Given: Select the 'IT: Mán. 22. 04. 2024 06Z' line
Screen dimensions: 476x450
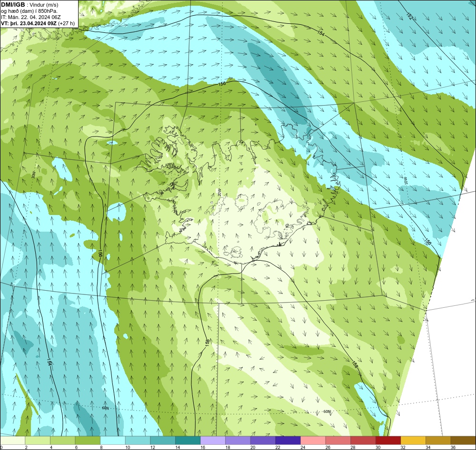Looking at the screenshot, I should pyautogui.click(x=30, y=17).
